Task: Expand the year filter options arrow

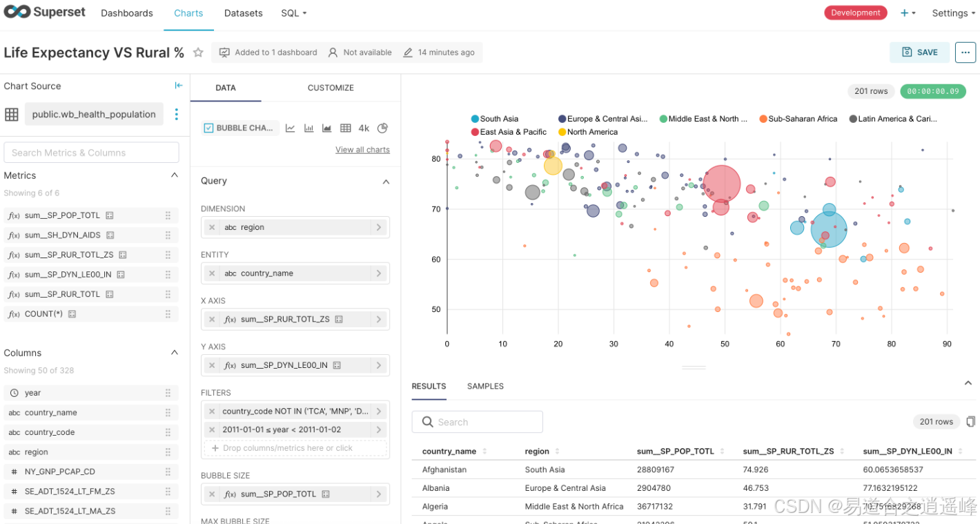Action: (x=379, y=429)
